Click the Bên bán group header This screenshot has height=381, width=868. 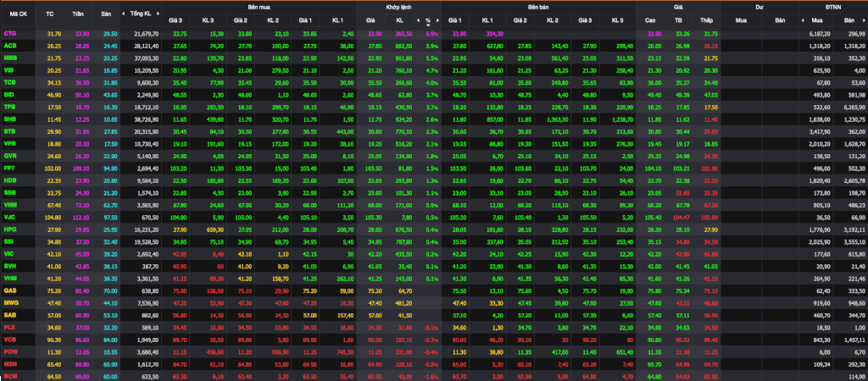[x=538, y=7]
